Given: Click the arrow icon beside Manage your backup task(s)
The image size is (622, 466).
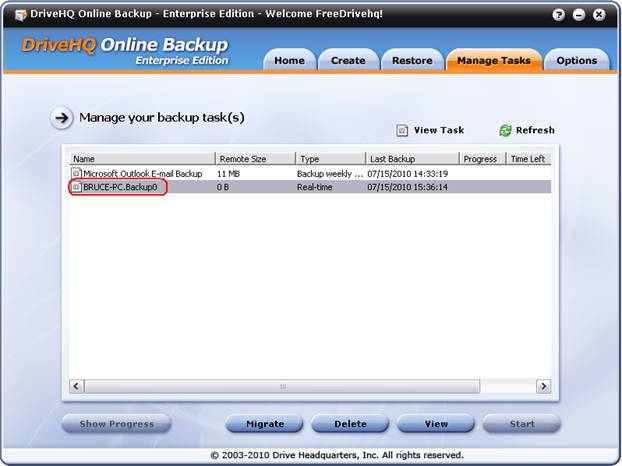Looking at the screenshot, I should pos(61,118).
